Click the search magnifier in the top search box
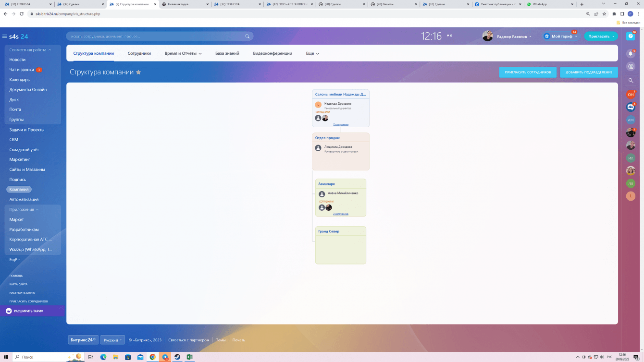Image resolution: width=644 pixels, height=362 pixels. (248, 36)
